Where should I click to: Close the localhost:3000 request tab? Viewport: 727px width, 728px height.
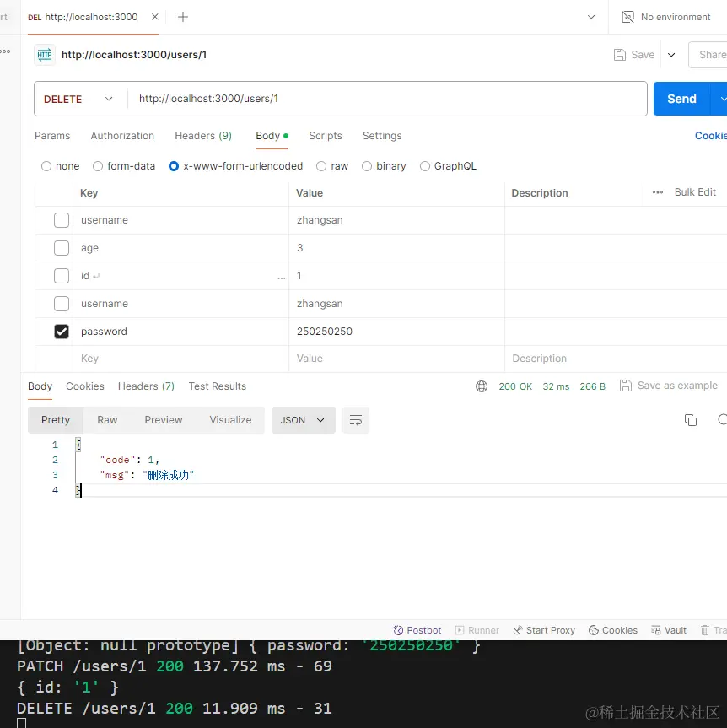pyautogui.click(x=155, y=17)
